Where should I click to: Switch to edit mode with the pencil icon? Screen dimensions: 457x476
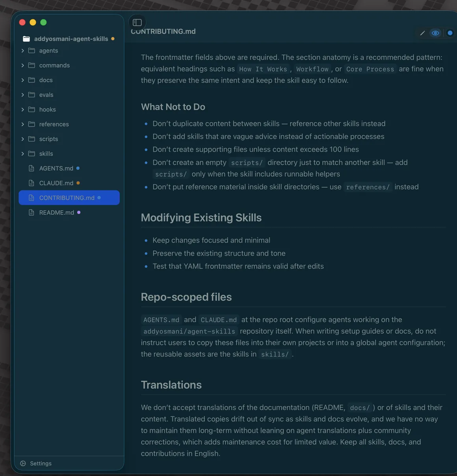tap(422, 33)
